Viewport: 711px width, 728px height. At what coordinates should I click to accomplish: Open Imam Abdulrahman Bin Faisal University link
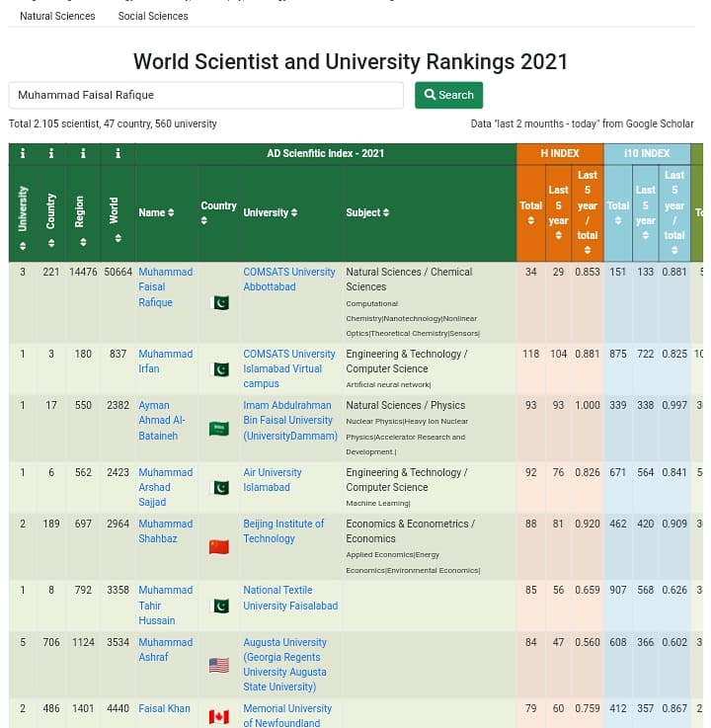point(290,420)
